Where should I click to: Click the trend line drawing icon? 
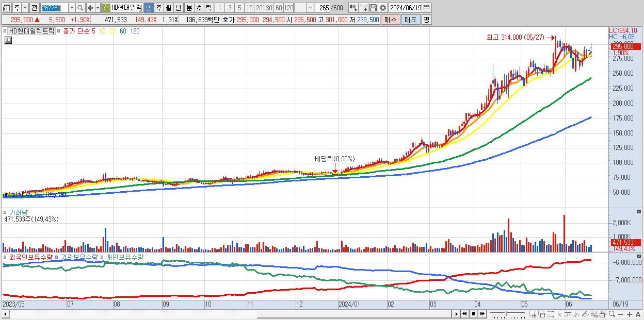click(568, 314)
